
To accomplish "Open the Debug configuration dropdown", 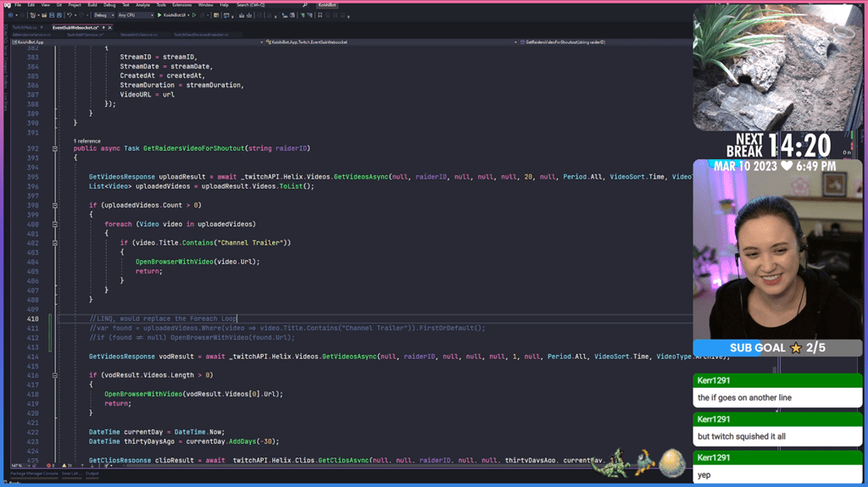I will pos(104,15).
